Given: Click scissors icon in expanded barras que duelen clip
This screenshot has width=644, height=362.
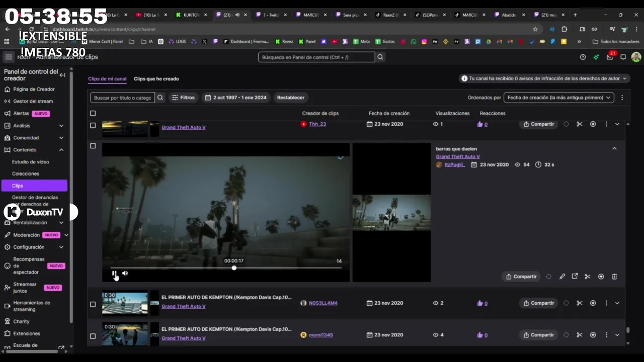Looking at the screenshot, I should click(587, 277).
